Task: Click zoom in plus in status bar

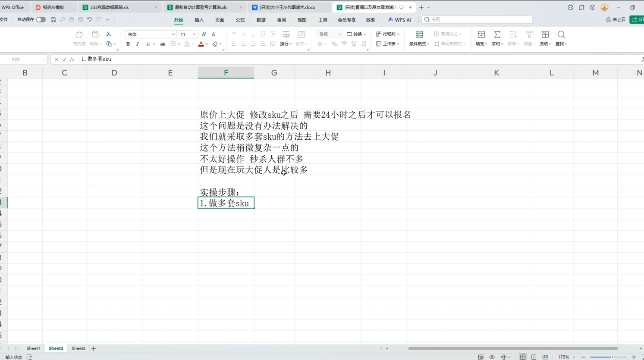Action: 634,357
